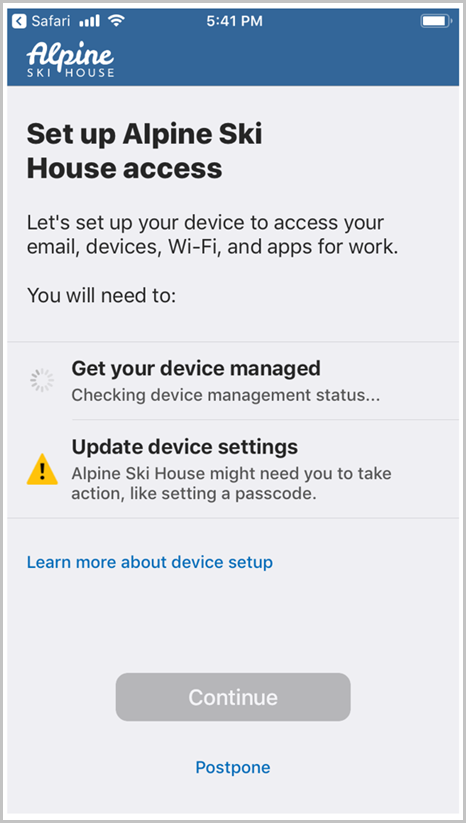466x823 pixels.
Task: Tap the back-to-Safari arrow icon
Action: (19, 21)
